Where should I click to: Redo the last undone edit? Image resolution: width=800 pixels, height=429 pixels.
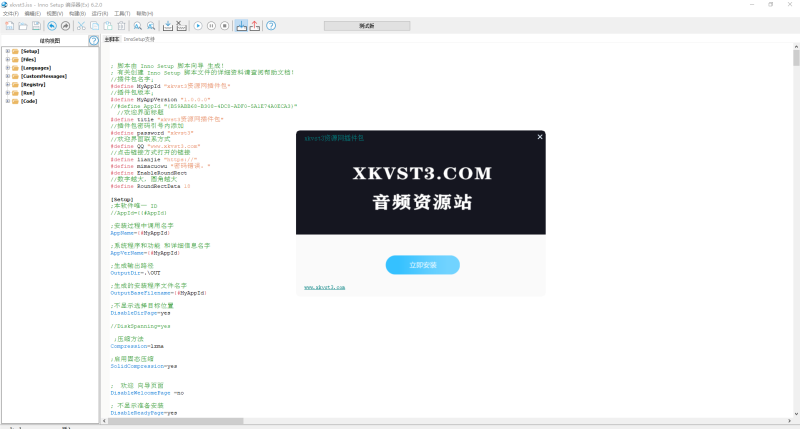[65, 26]
